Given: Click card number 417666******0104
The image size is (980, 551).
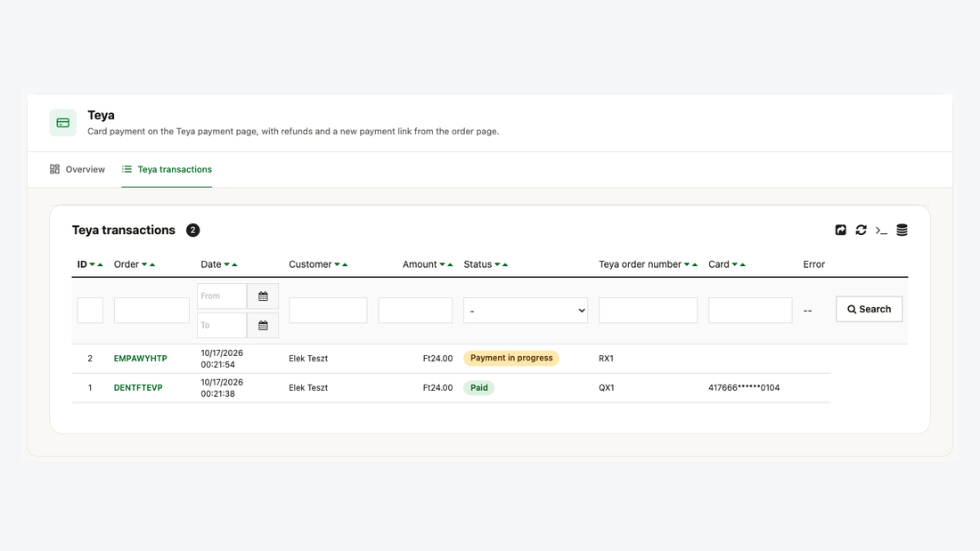Looking at the screenshot, I should pyautogui.click(x=744, y=388).
